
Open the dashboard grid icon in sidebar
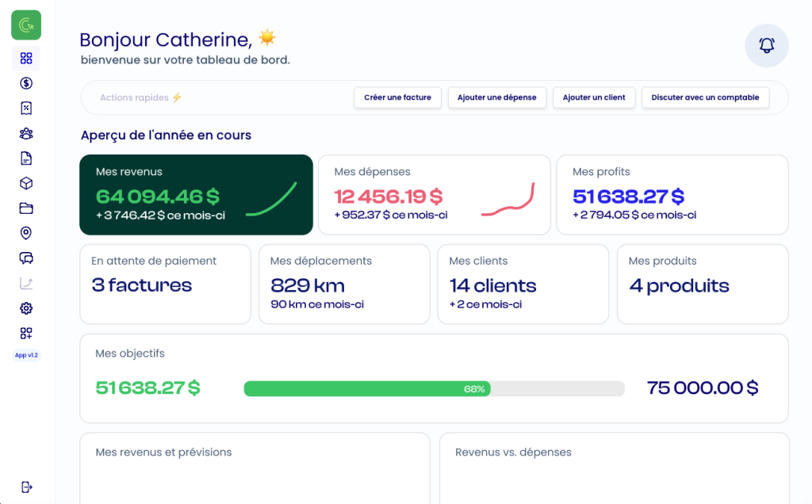coord(26,58)
